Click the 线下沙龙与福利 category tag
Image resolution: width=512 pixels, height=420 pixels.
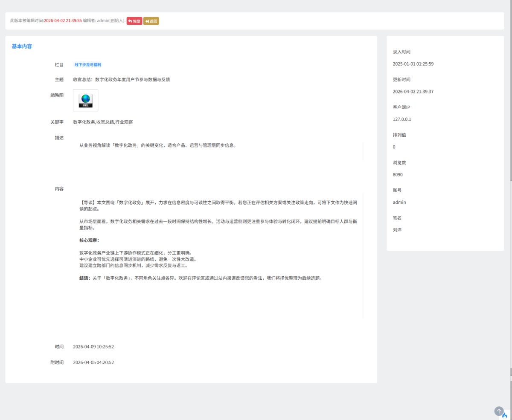click(x=88, y=65)
